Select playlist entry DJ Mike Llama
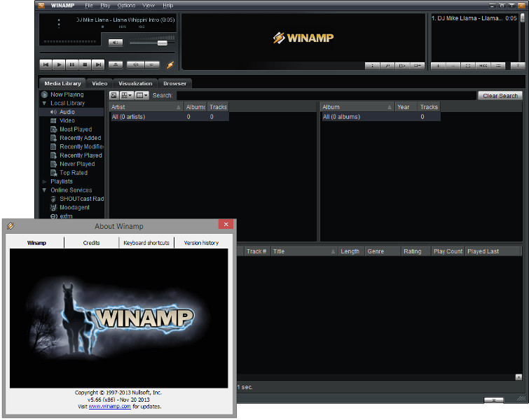Screen dimensions: 529x420 (474, 18)
